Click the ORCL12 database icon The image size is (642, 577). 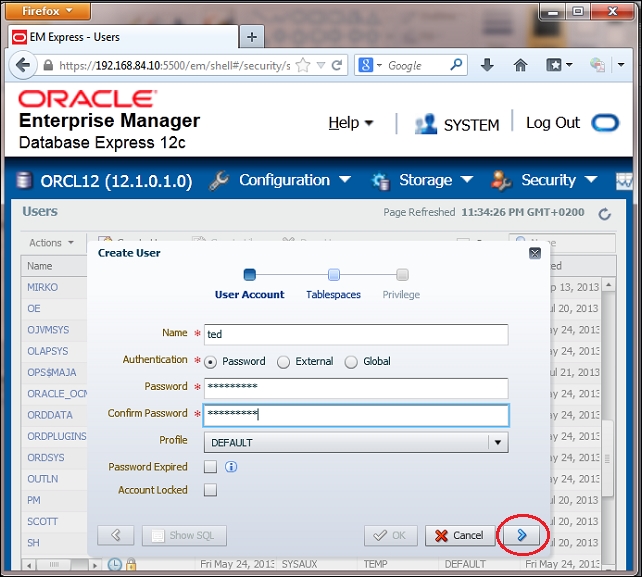click(x=24, y=181)
